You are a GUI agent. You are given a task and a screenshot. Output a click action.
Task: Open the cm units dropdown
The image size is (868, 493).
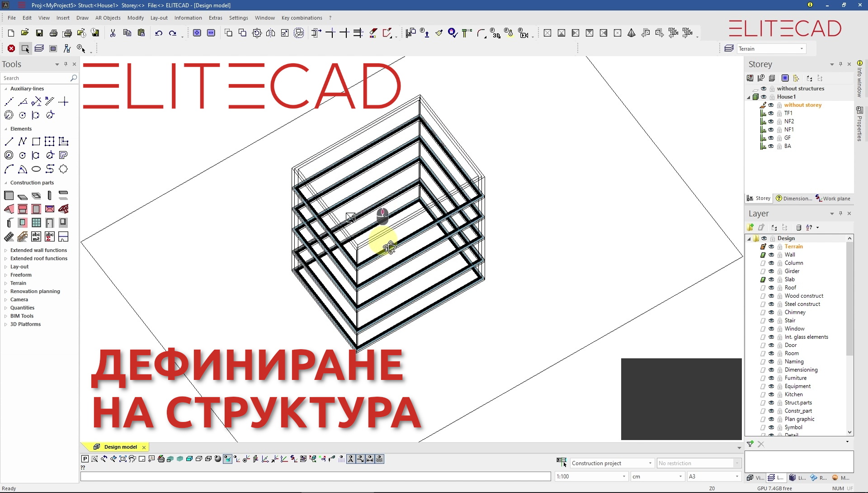[680, 476]
